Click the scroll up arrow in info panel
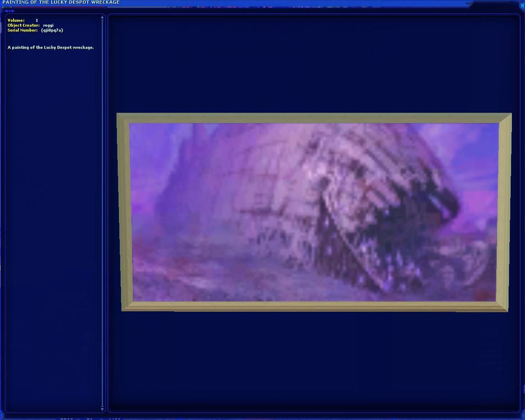Image resolution: width=525 pixels, height=420 pixels. (102, 18)
